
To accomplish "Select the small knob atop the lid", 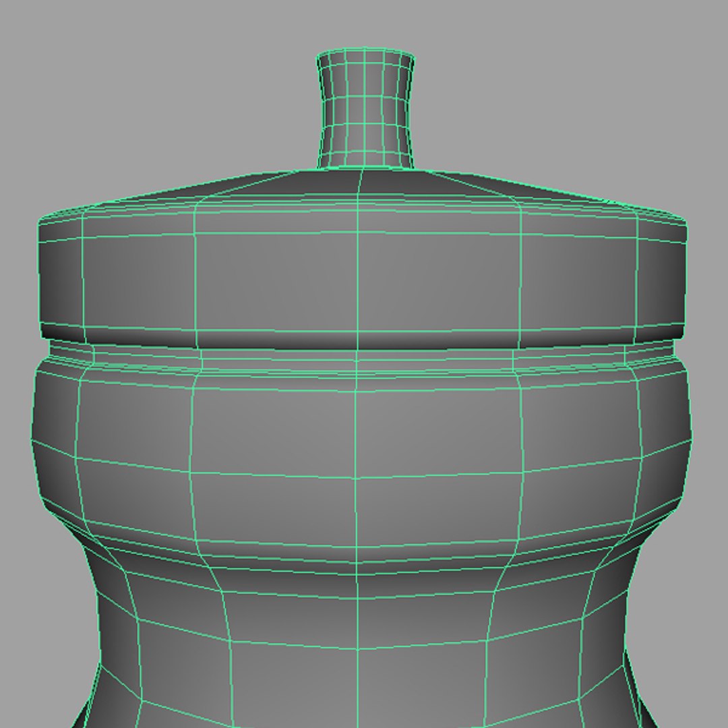I will click(x=365, y=108).
